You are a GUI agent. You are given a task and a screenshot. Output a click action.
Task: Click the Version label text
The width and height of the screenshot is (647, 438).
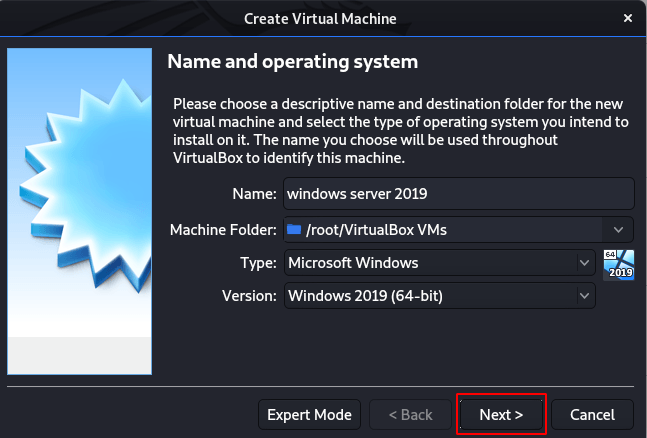coord(248,296)
